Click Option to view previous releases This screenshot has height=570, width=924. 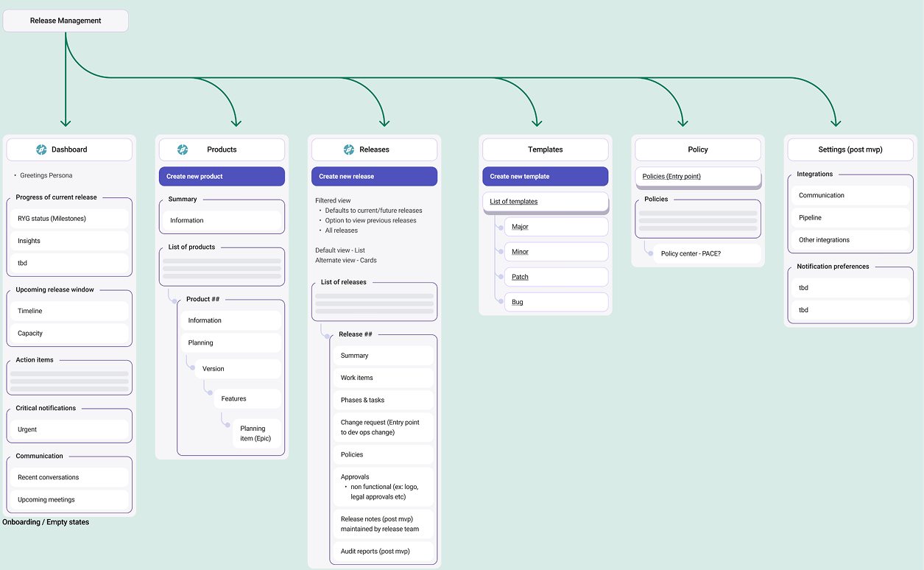click(x=370, y=220)
